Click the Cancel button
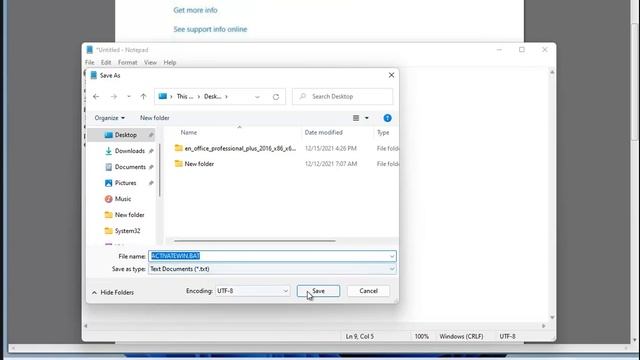 pos(368,291)
